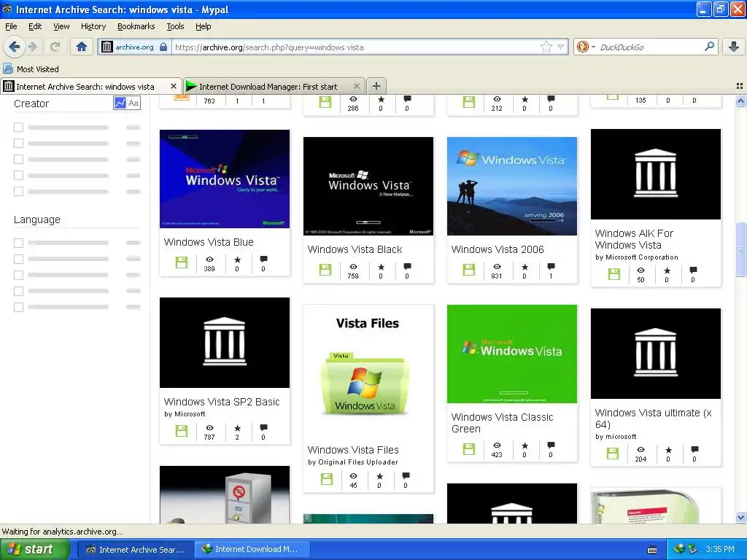Tick the last Language filter checkbox

click(18, 307)
